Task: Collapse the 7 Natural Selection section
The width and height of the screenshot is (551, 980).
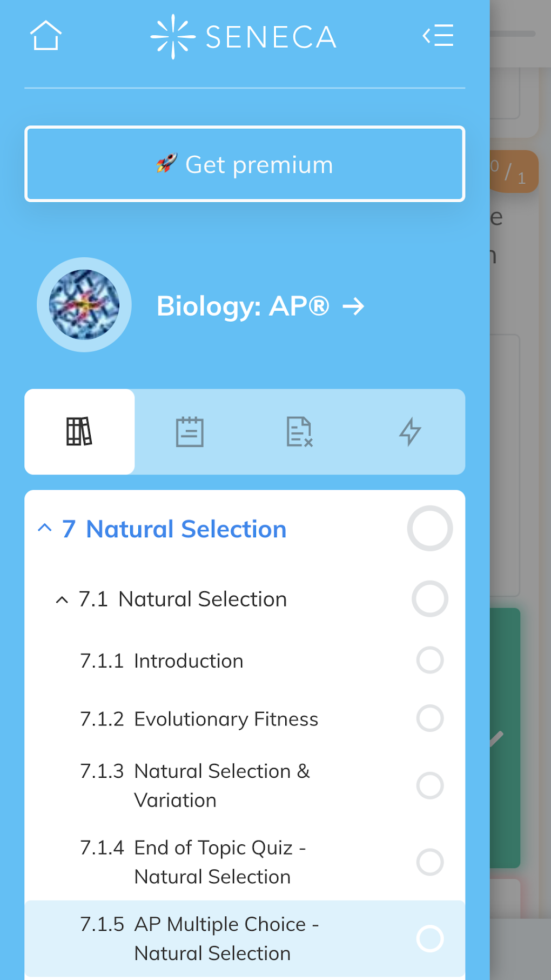Action: point(44,529)
